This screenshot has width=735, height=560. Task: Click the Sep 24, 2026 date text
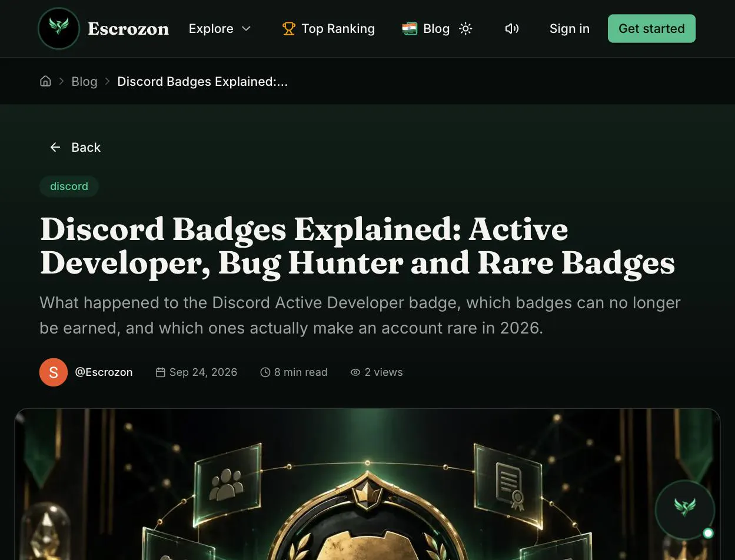tap(204, 372)
